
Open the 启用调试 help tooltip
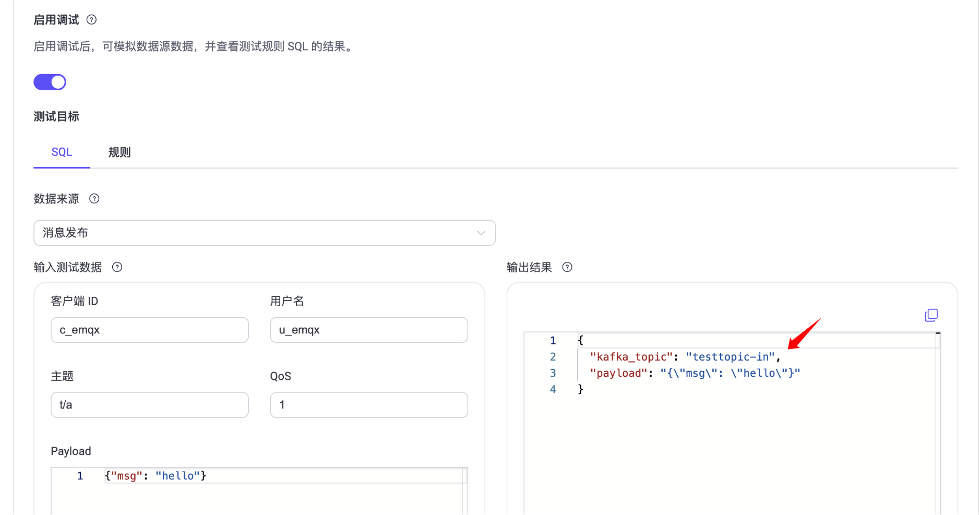pos(92,19)
